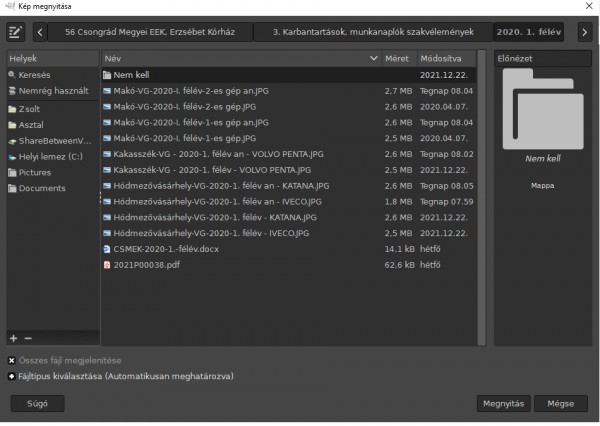Click the file list vertical scrollbar
The image size is (600, 426).
click(x=481, y=197)
